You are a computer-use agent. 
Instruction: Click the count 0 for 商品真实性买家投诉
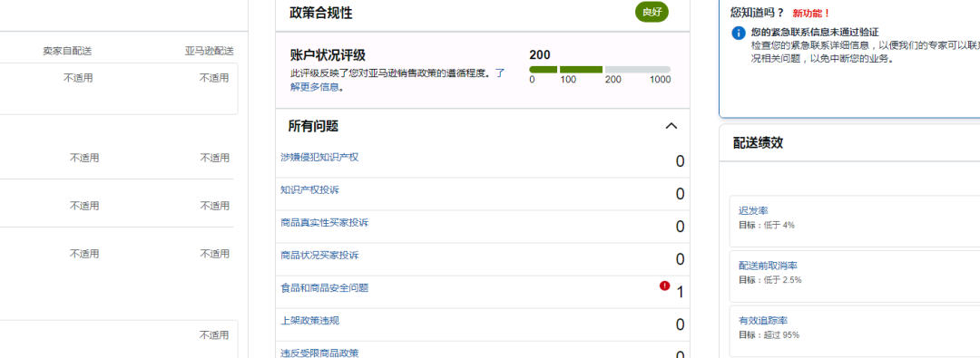[680, 227]
